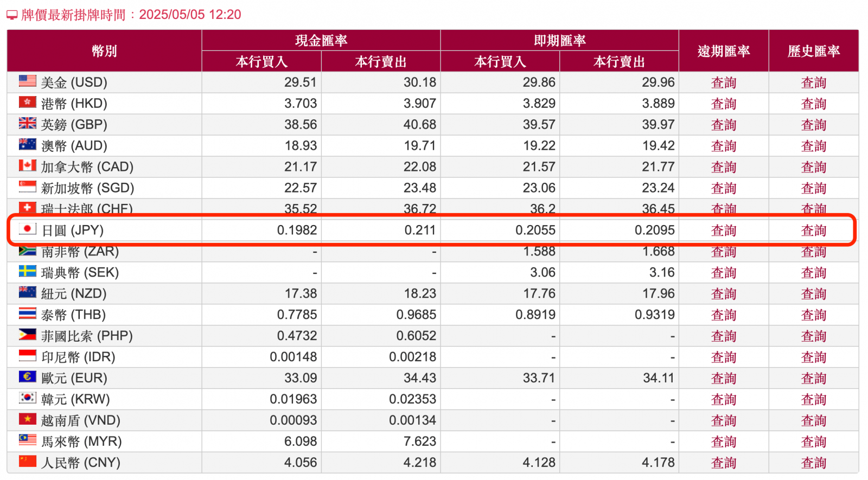The height and width of the screenshot is (480, 868).
Task: Click the Philippines flag icon for PHP
Action: click(27, 335)
